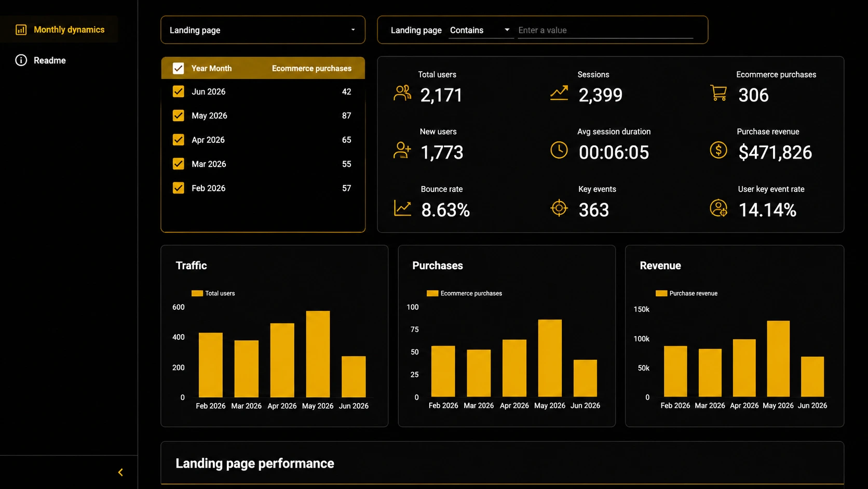Click the User key event rate 14.14%

(x=767, y=210)
